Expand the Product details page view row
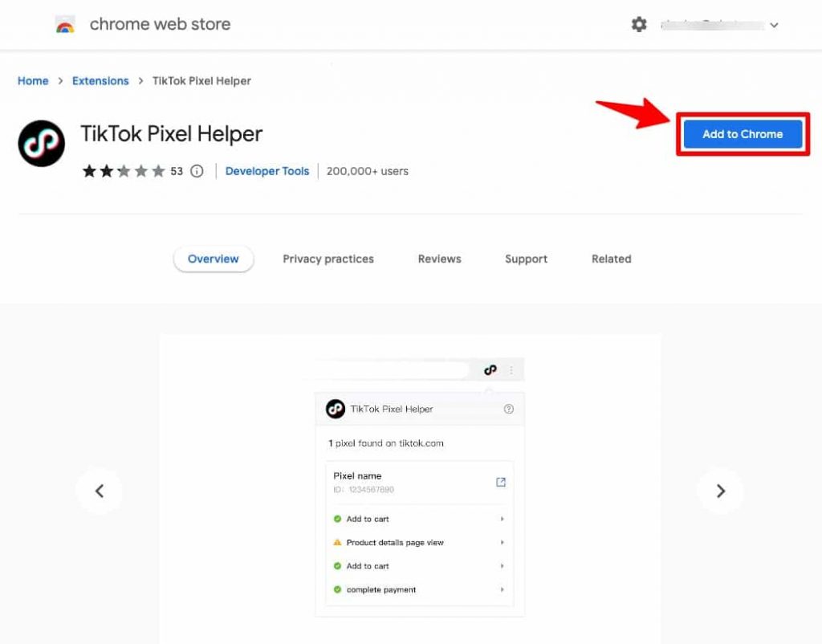The image size is (822, 644). [x=419, y=542]
